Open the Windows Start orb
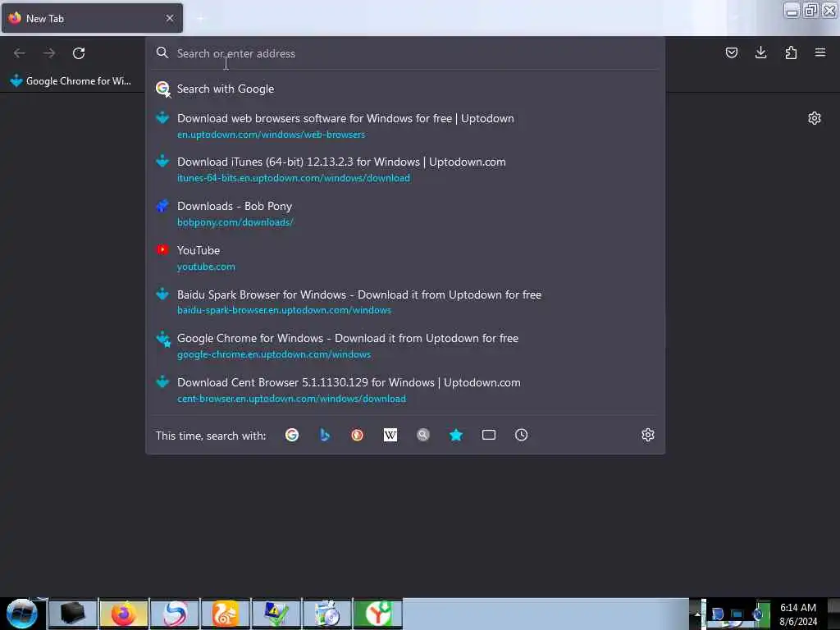 (x=21, y=614)
